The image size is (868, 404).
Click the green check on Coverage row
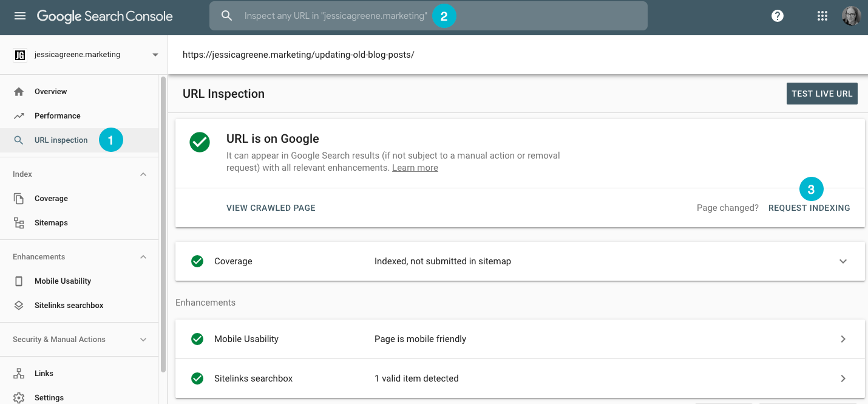click(197, 261)
